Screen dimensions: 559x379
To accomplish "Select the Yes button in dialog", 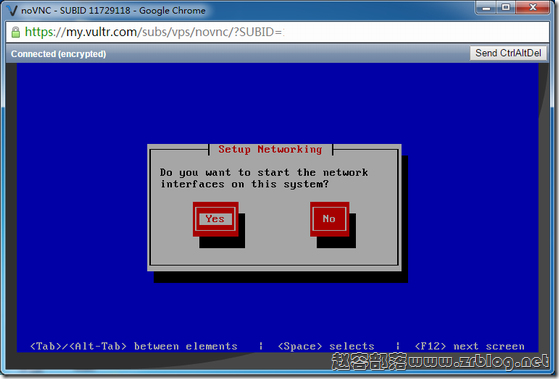I will (215, 219).
